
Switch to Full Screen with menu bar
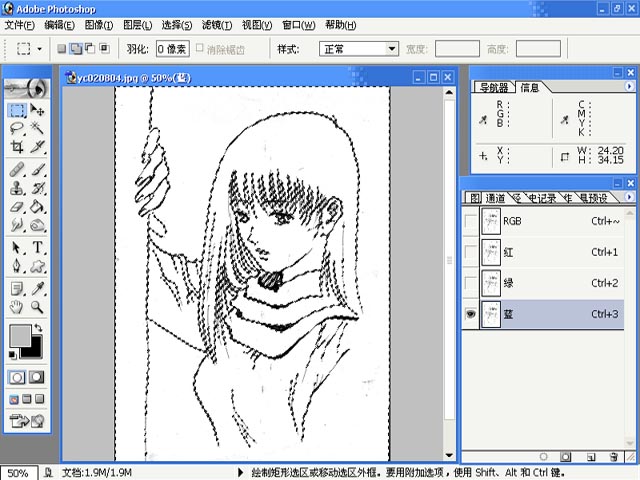27,399
